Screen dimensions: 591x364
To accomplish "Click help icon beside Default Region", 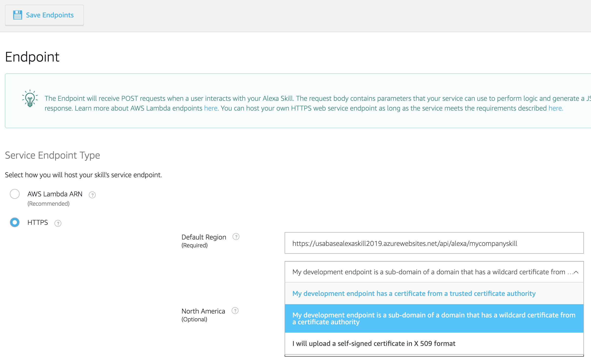I will (236, 237).
